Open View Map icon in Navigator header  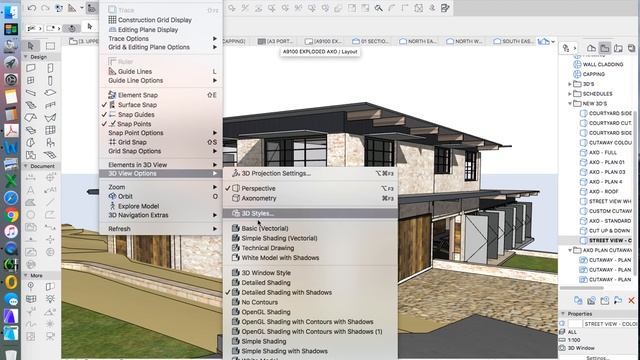point(604,48)
